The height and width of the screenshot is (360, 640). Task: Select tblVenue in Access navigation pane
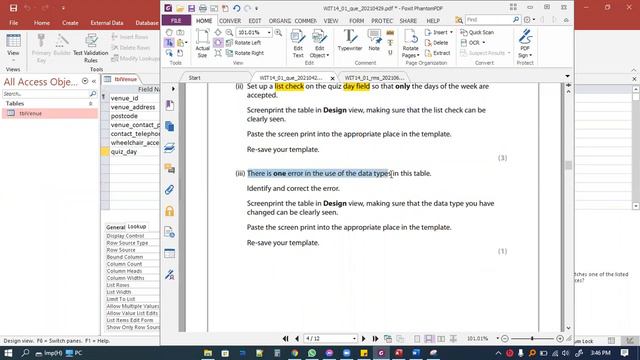pos(50,113)
